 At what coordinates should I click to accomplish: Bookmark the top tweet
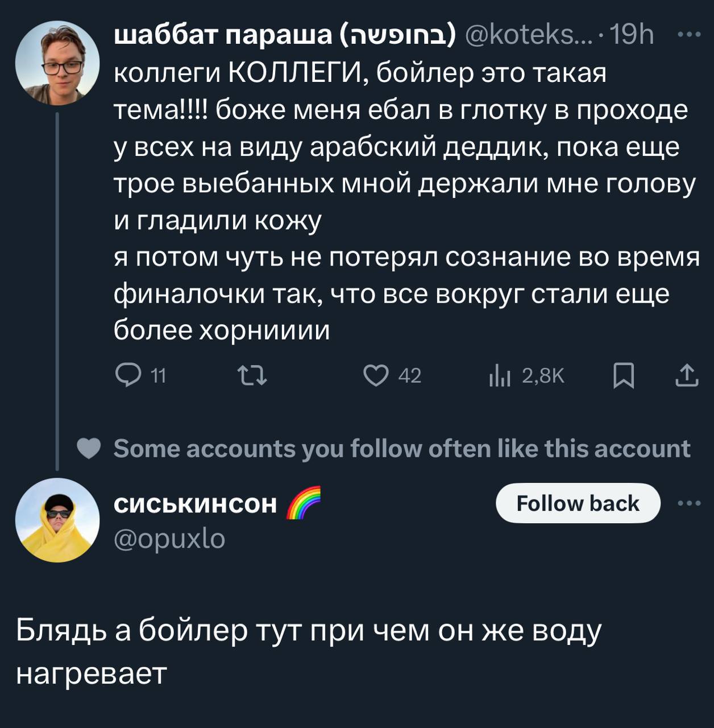(624, 376)
